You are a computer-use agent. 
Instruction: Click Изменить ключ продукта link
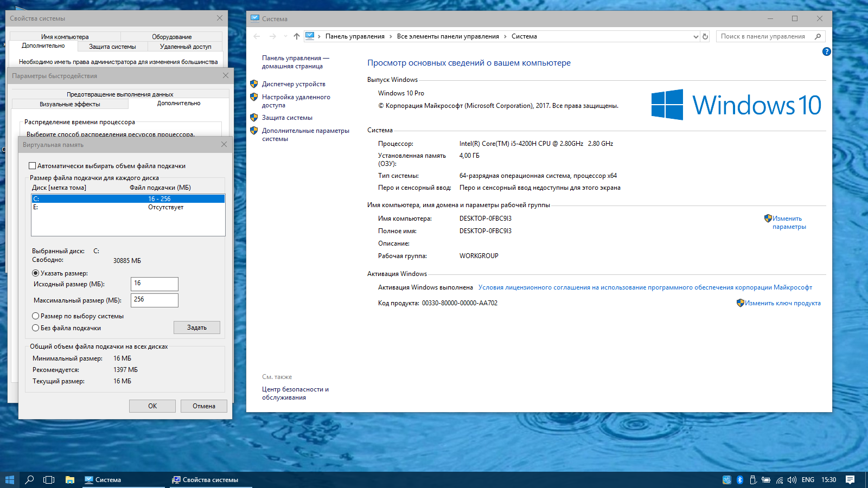click(x=782, y=303)
